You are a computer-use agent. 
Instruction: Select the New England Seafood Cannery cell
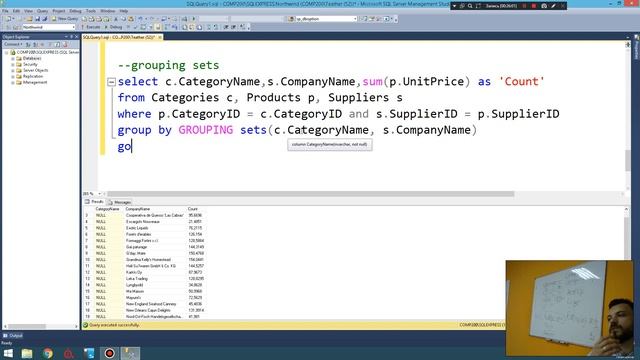[155, 304]
